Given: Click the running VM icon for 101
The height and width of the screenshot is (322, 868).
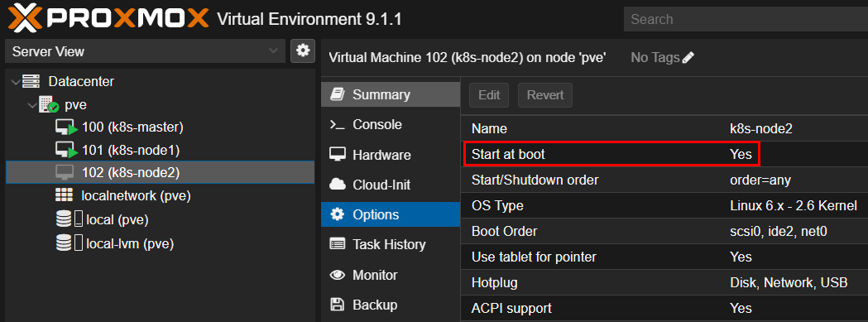Looking at the screenshot, I should (66, 150).
